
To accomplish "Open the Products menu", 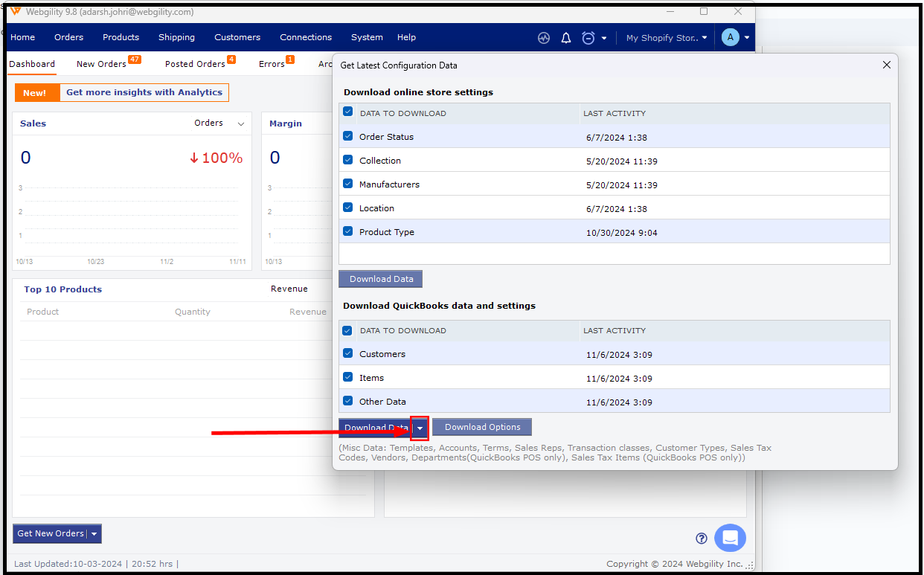I will [121, 37].
